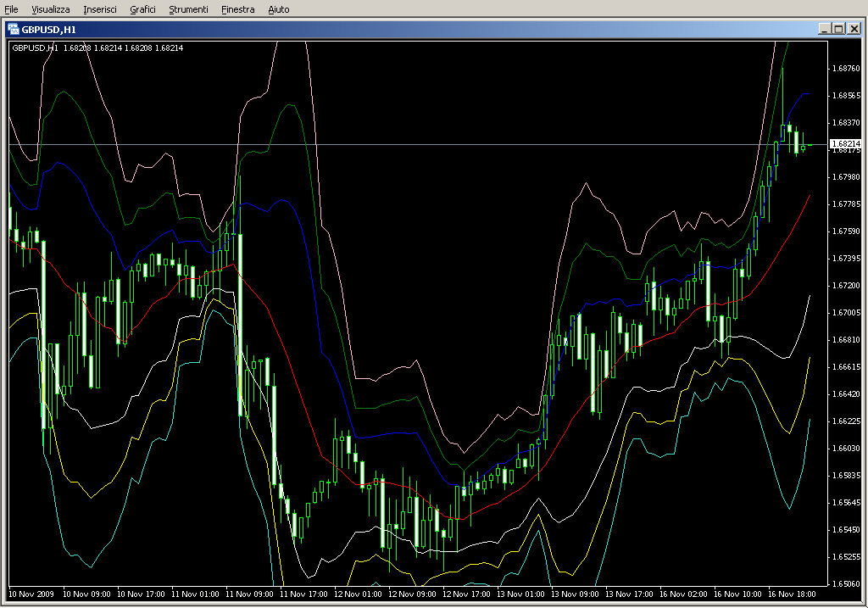Click time axis label 11 Nov 17:00
The height and width of the screenshot is (608, 868).
pyautogui.click(x=304, y=594)
